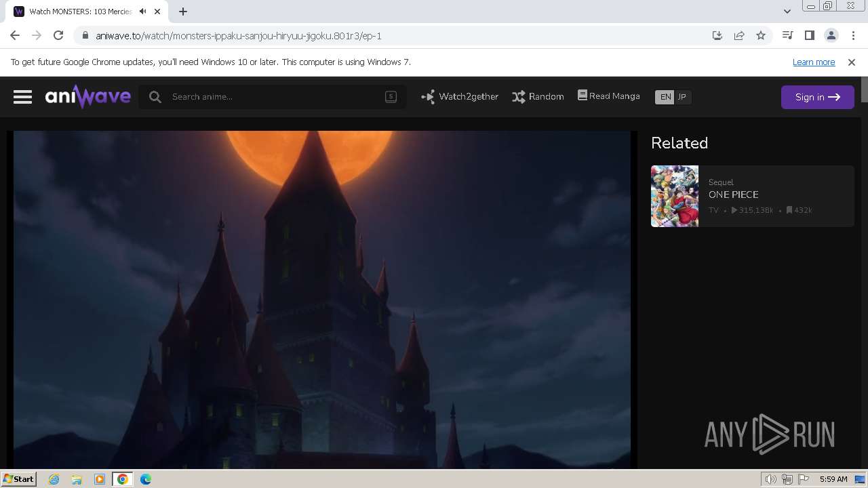
Task: Switch title language to EN
Action: [665, 97]
